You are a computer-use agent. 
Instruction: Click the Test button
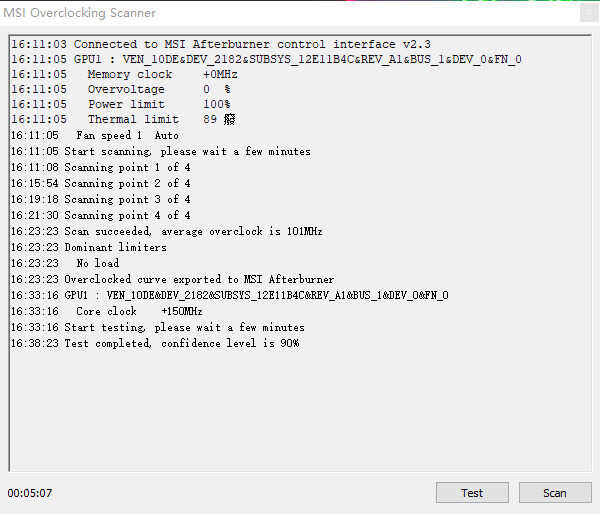click(x=472, y=492)
